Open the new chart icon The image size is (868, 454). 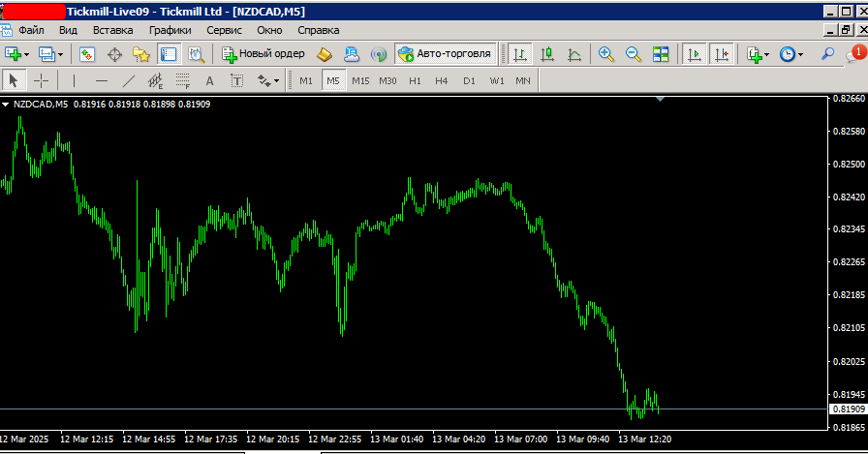coord(13,53)
